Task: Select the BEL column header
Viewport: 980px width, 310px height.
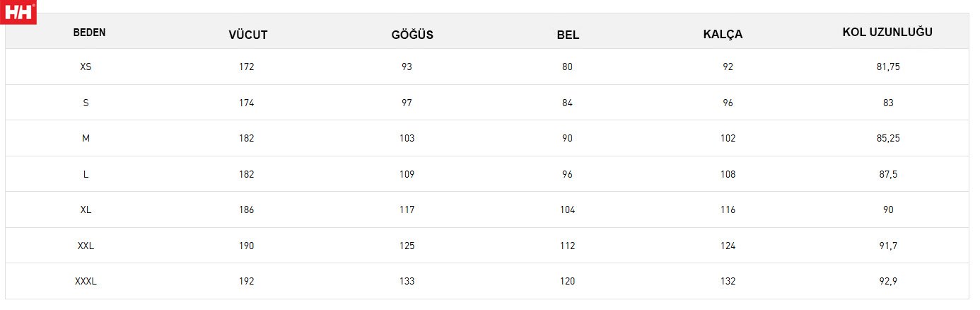Action: pos(568,35)
